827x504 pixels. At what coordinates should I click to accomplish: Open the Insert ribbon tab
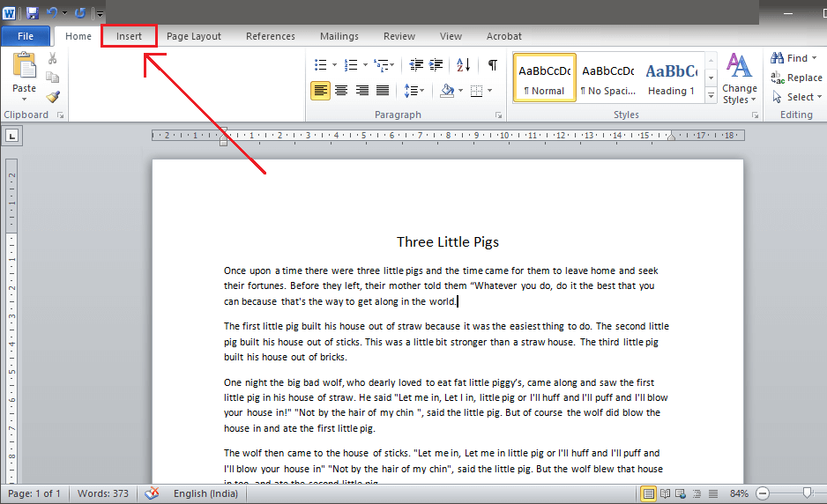pos(129,36)
